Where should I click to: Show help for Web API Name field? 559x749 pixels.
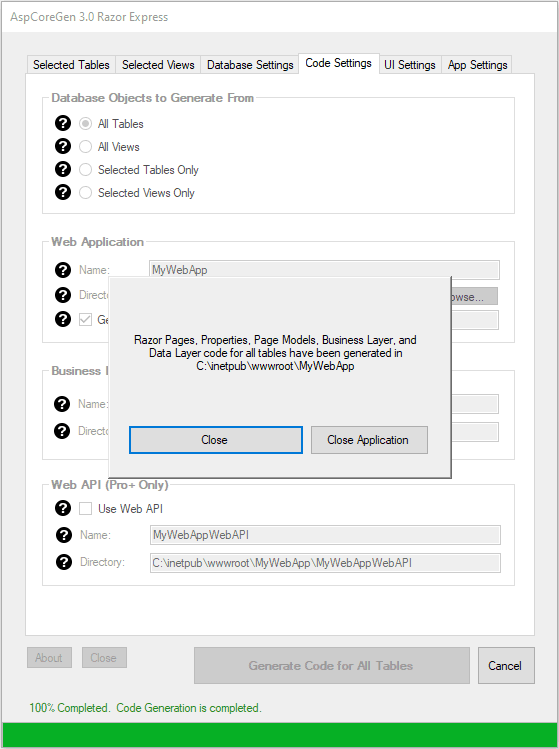64,535
